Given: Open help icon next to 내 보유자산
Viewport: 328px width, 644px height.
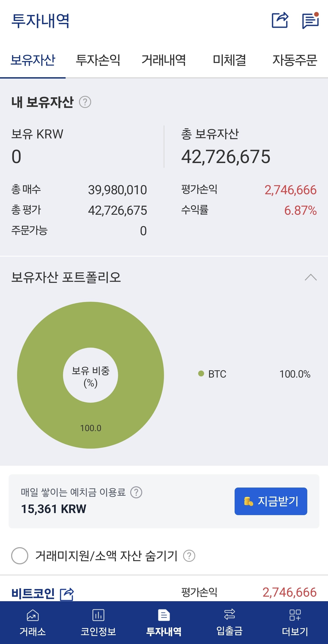Looking at the screenshot, I should point(85,102).
